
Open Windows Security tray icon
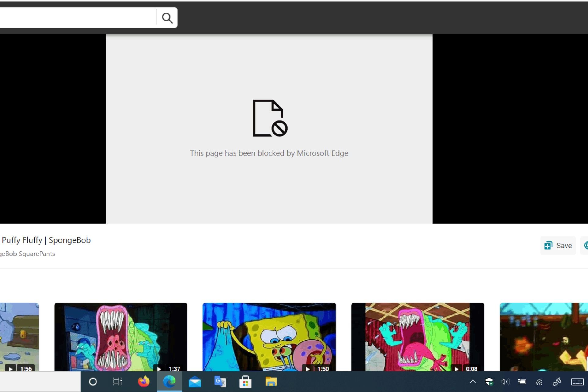[x=489, y=382]
